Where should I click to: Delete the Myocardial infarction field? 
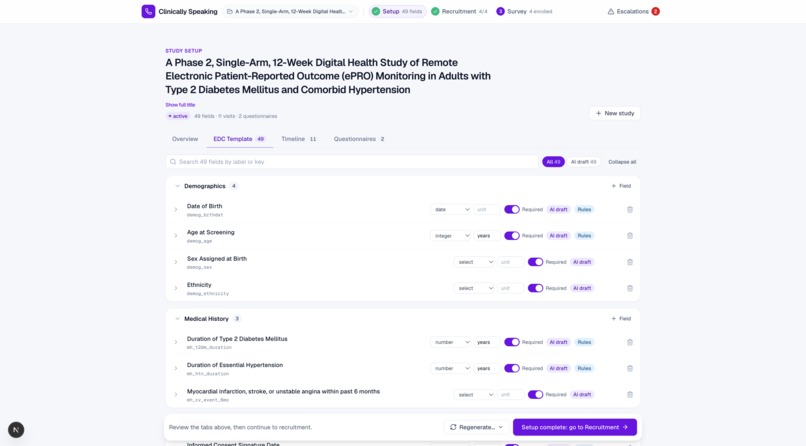pos(630,395)
